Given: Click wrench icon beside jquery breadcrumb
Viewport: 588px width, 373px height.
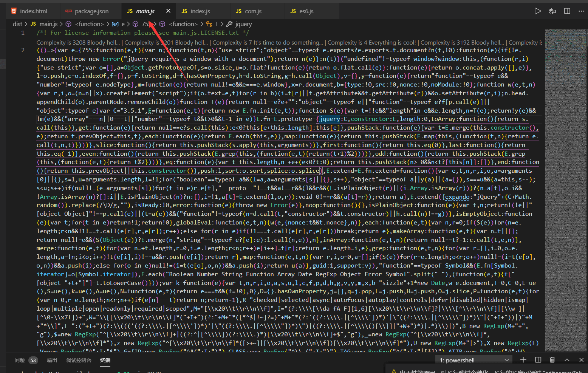Looking at the screenshot, I should pyautogui.click(x=229, y=24).
